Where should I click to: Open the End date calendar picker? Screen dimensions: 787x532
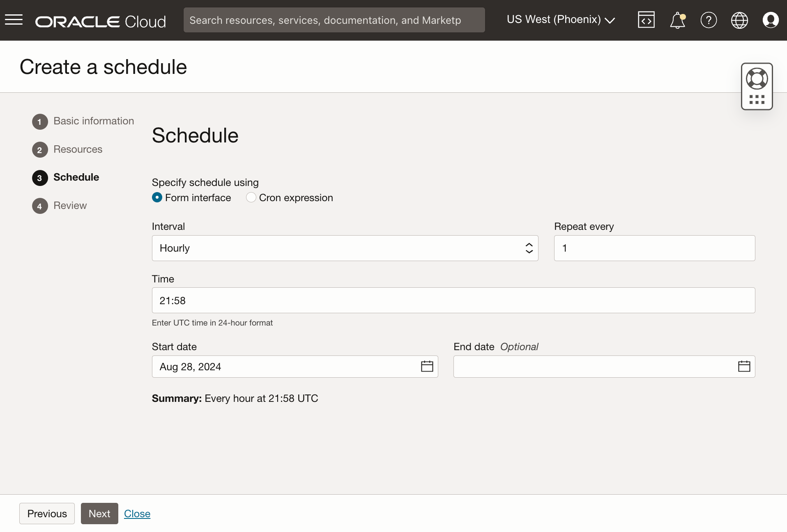[x=744, y=366]
